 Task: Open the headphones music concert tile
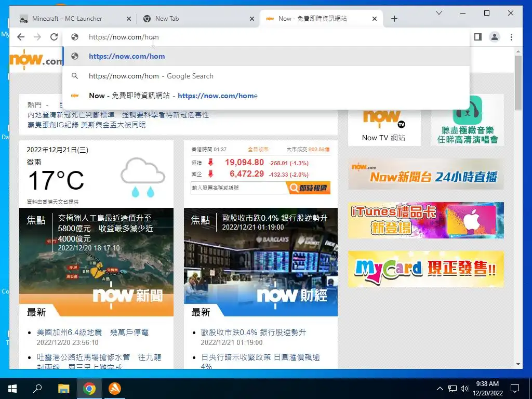pos(468,121)
